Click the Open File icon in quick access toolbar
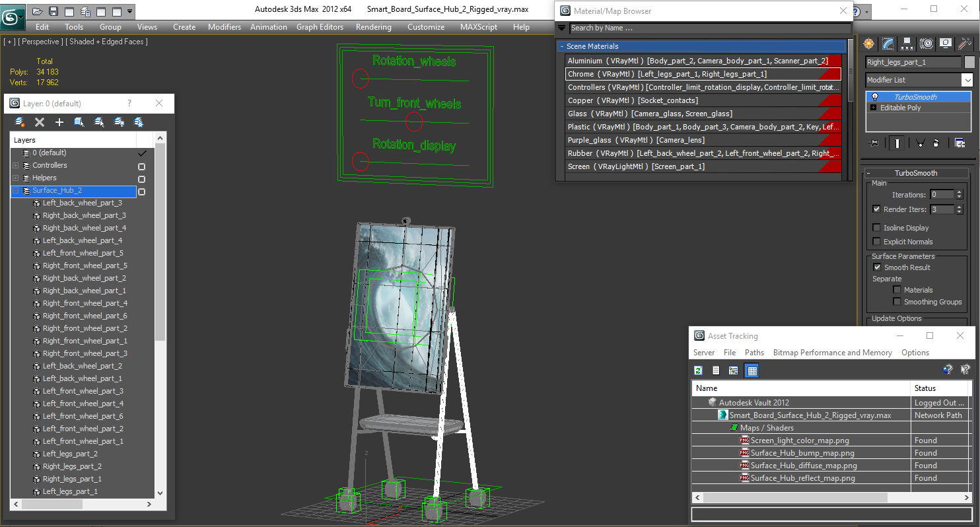The height and width of the screenshot is (527, 980). pos(38,11)
